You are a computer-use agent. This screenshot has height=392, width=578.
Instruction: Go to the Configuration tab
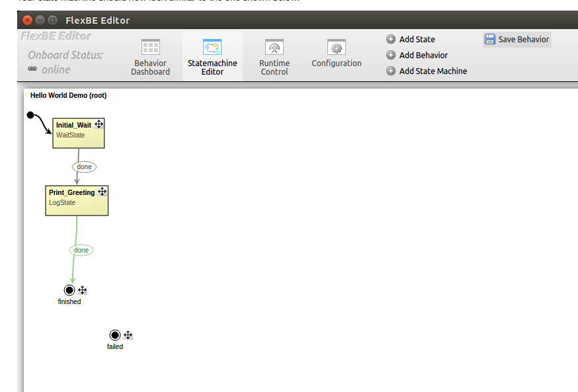[x=336, y=56]
